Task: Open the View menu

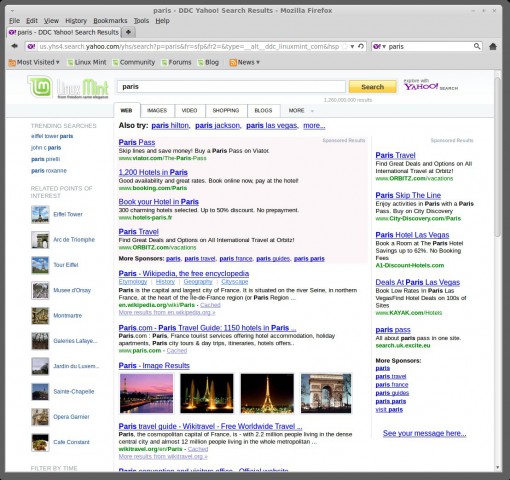Action: [x=51, y=21]
